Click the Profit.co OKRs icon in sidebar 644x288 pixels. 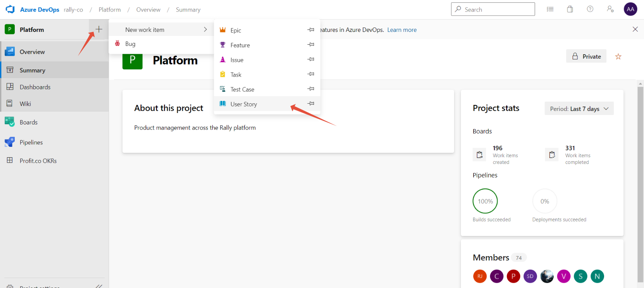[x=10, y=160]
